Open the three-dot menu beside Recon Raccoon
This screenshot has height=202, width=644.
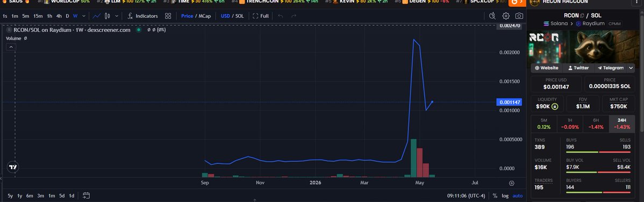click(x=637, y=3)
